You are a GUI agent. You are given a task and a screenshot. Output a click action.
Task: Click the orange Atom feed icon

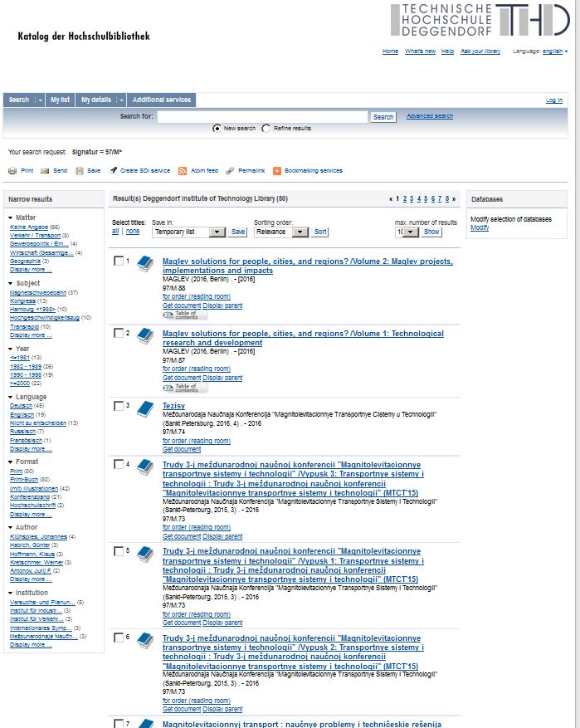tap(183, 171)
